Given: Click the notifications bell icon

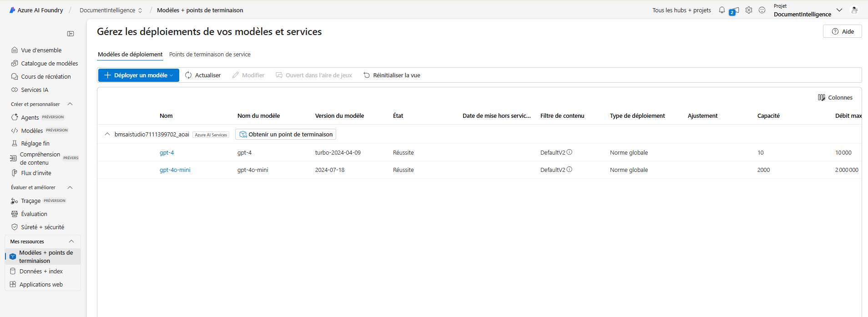Looking at the screenshot, I should 722,10.
